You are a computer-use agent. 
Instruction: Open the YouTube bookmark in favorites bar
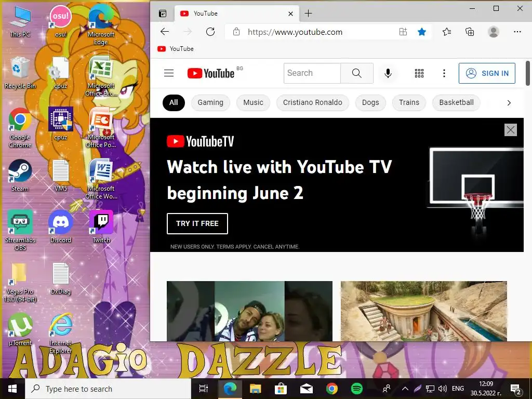pos(176,49)
